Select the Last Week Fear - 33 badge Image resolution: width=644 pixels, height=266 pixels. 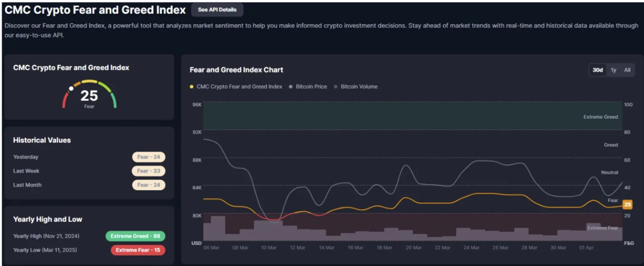149,171
